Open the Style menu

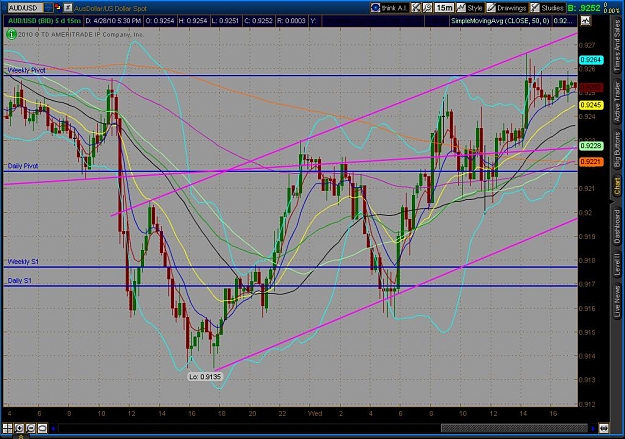(x=470, y=8)
